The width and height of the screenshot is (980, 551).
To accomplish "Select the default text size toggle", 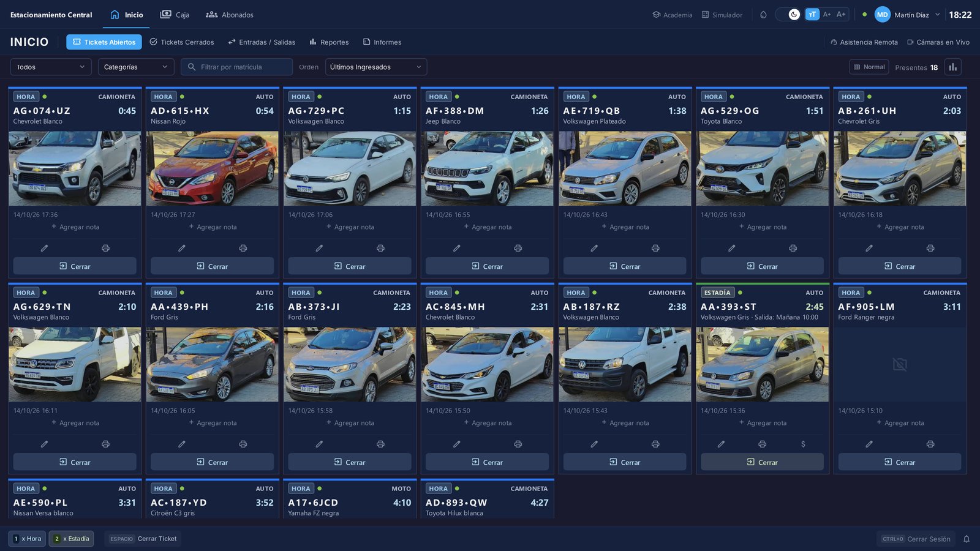I will [812, 15].
